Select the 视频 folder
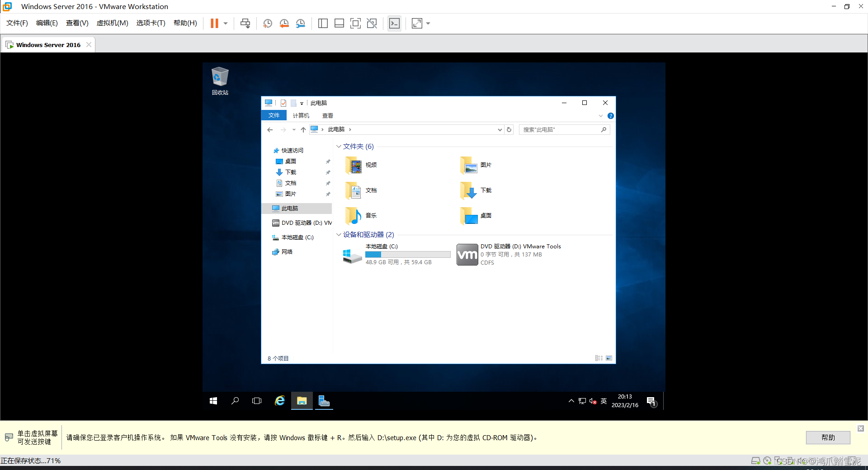 [x=362, y=165]
